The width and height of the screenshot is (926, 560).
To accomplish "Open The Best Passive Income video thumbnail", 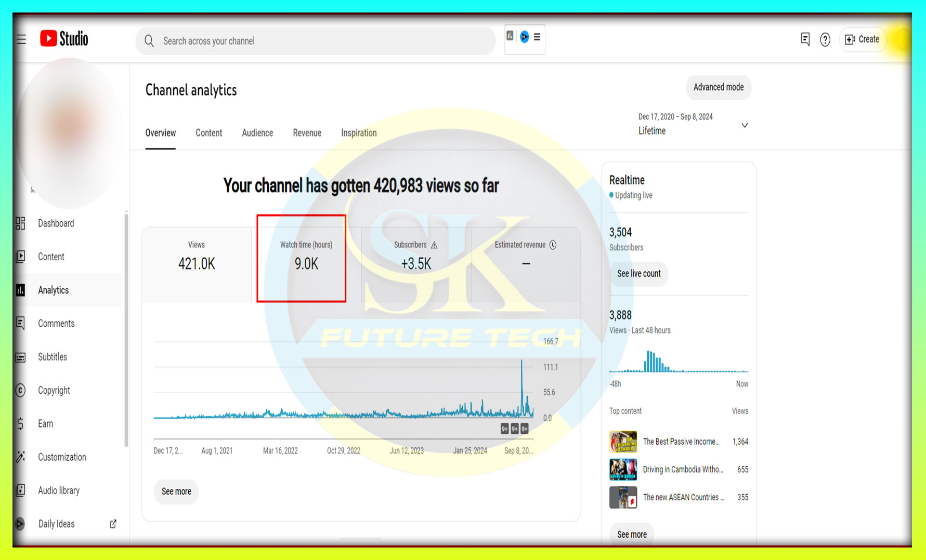I will (623, 442).
